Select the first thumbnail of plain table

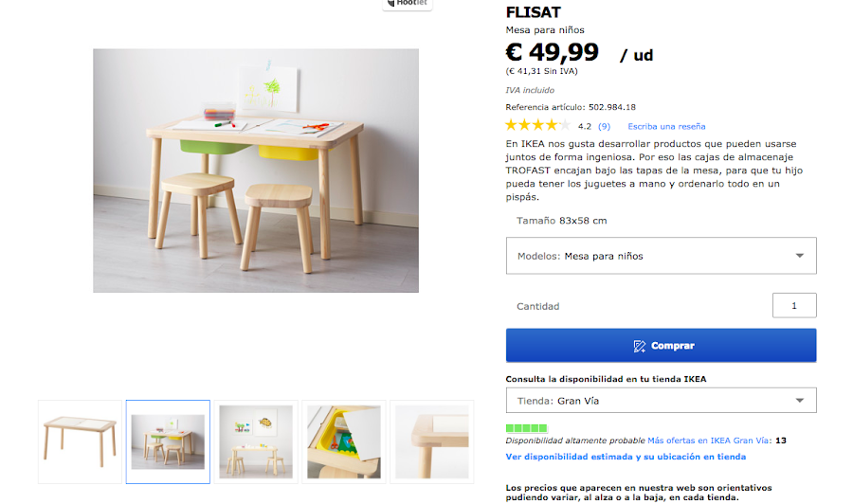click(80, 442)
